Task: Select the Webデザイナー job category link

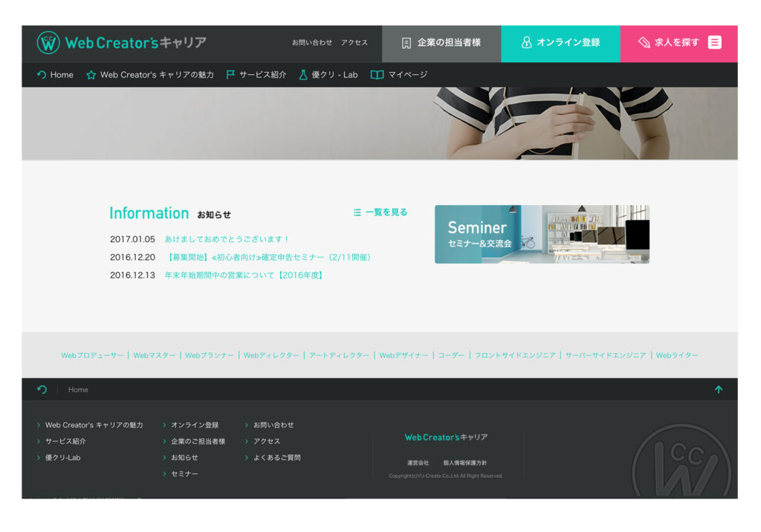Action: (x=404, y=356)
